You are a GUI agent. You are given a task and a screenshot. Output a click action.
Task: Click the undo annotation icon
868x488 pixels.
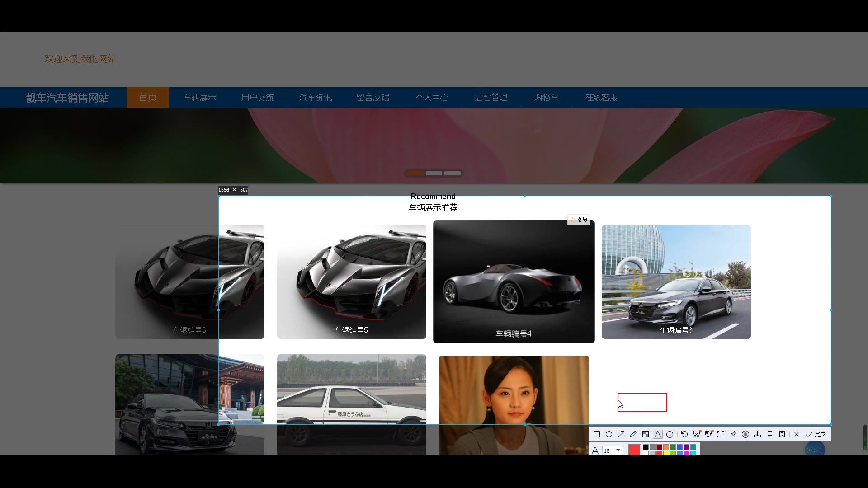[x=684, y=434]
